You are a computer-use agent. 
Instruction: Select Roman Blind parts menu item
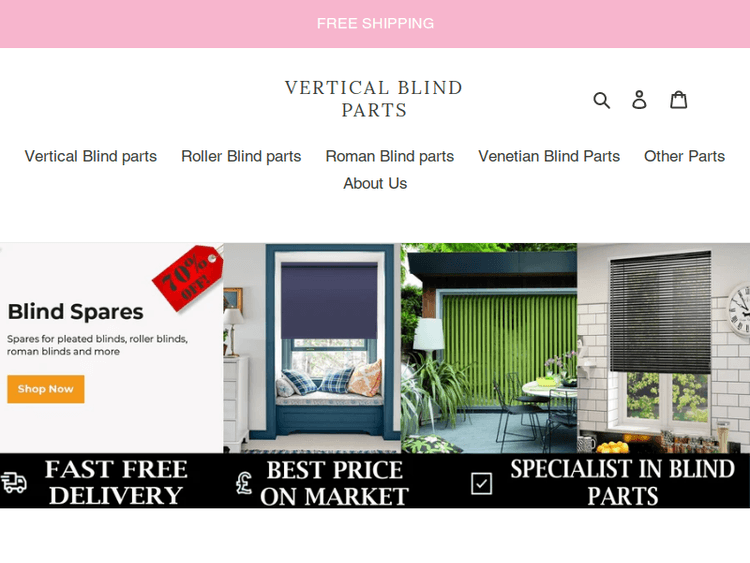[390, 156]
